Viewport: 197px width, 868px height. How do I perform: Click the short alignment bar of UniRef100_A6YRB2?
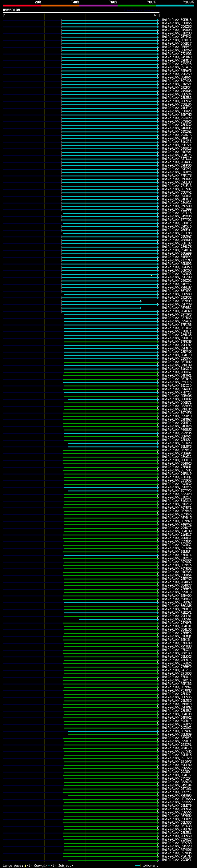(x=101, y=308)
